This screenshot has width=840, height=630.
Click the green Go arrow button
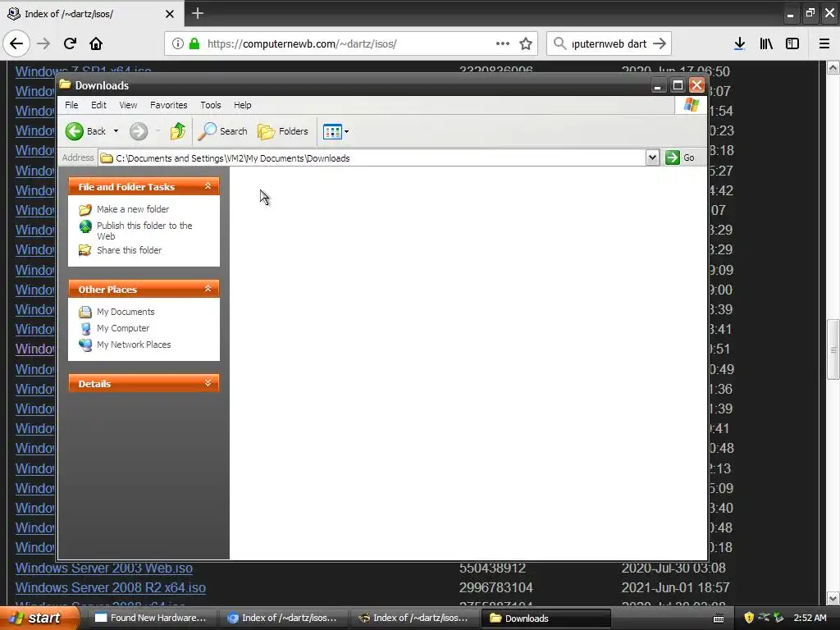[x=673, y=157]
